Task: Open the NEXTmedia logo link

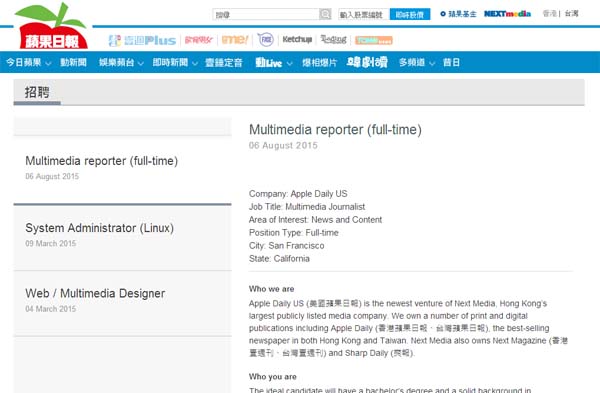Action: coord(507,14)
